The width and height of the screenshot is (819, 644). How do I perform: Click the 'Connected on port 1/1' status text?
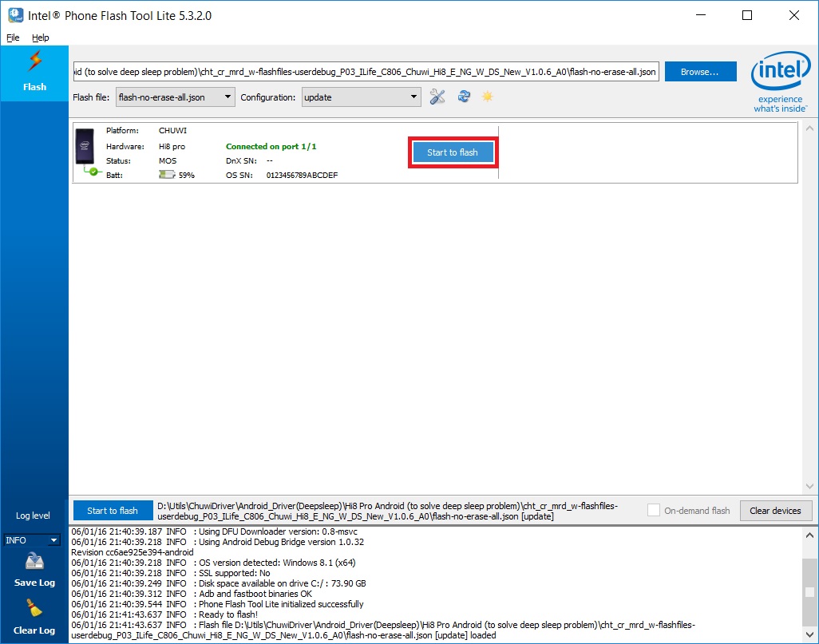(271, 147)
